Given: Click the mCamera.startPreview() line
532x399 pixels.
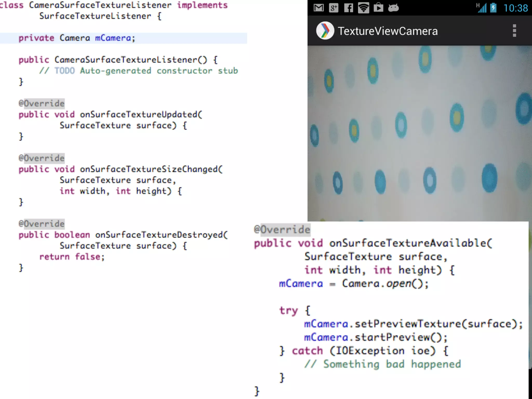Looking at the screenshot, I should click(x=376, y=337).
